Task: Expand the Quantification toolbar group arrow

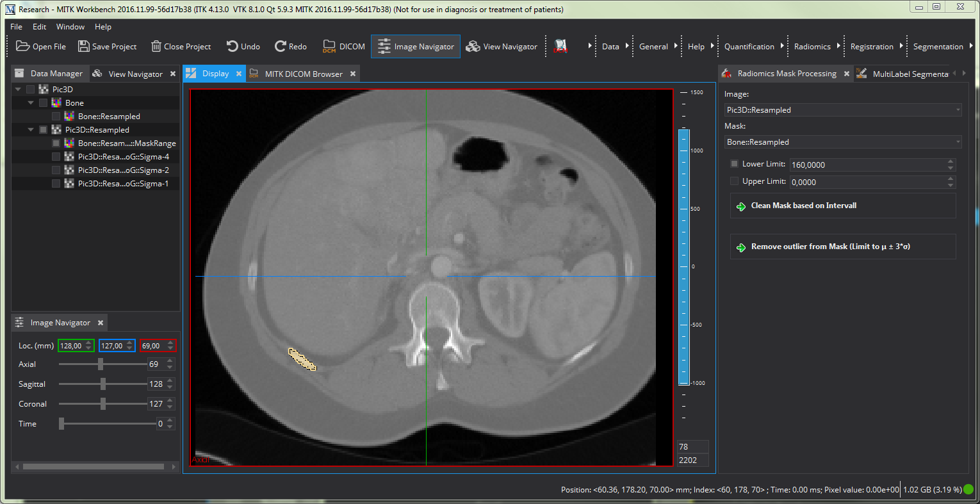Action: (x=782, y=46)
